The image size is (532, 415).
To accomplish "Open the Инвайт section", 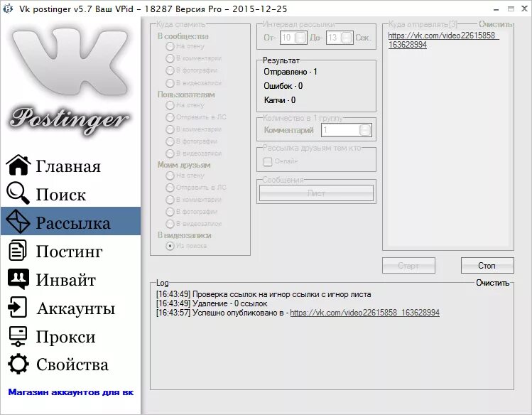I will point(70,279).
